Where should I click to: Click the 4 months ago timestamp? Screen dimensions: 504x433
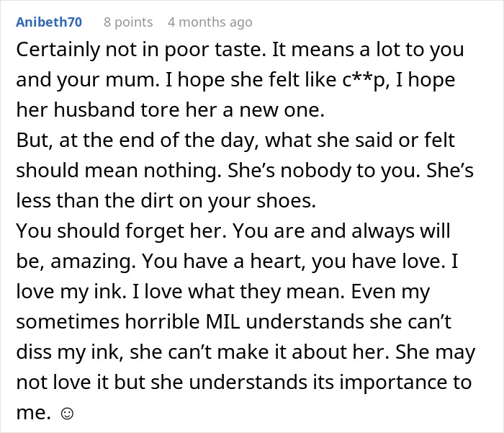[210, 22]
